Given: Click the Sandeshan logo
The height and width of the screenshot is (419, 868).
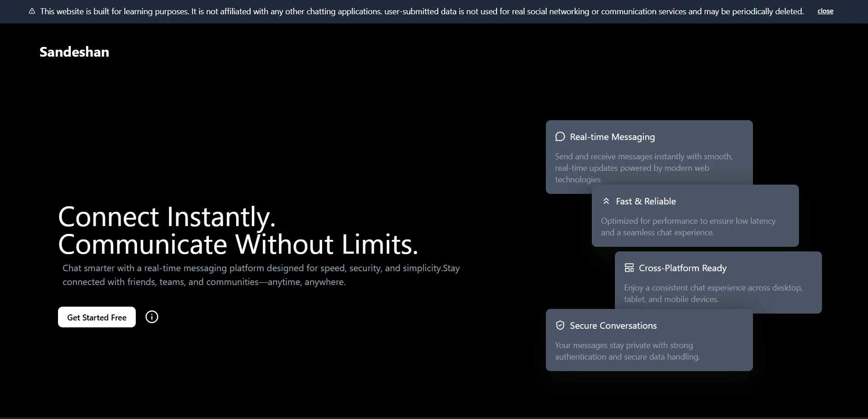Looking at the screenshot, I should 74,52.
